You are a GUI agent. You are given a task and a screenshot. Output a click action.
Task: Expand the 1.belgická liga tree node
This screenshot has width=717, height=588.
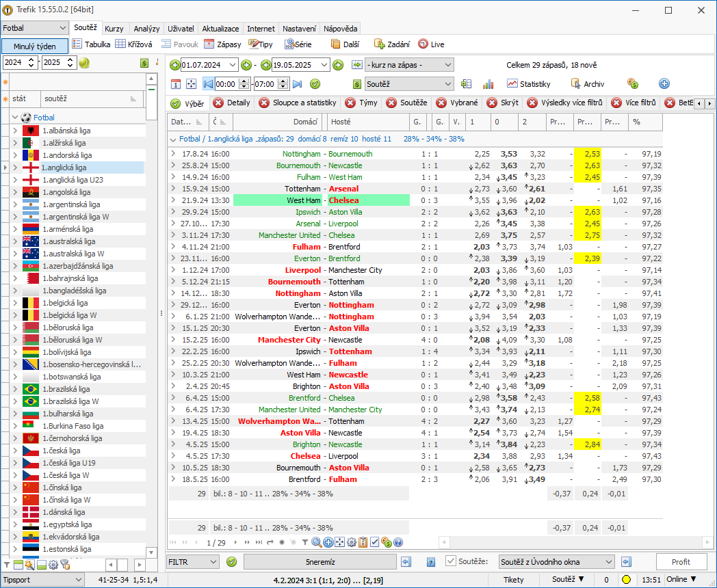coord(15,303)
